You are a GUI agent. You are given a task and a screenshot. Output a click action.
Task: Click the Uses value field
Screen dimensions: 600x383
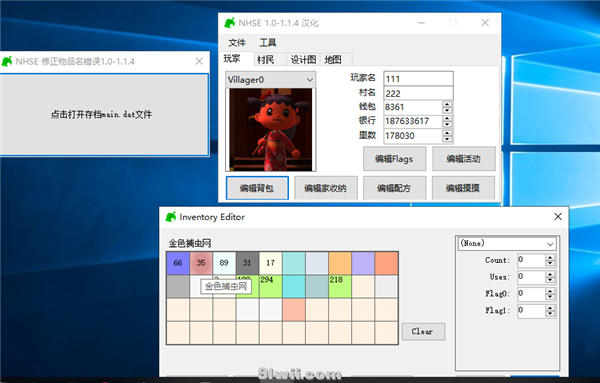[x=531, y=277]
